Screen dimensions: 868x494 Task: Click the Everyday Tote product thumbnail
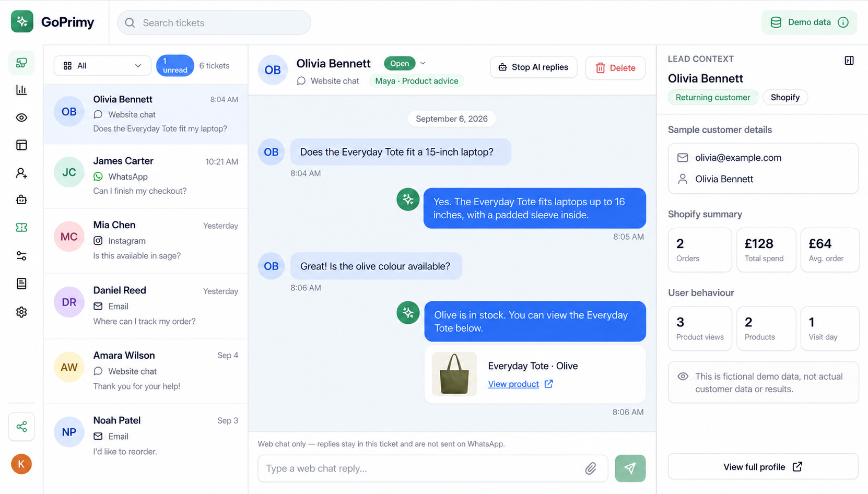(x=454, y=374)
